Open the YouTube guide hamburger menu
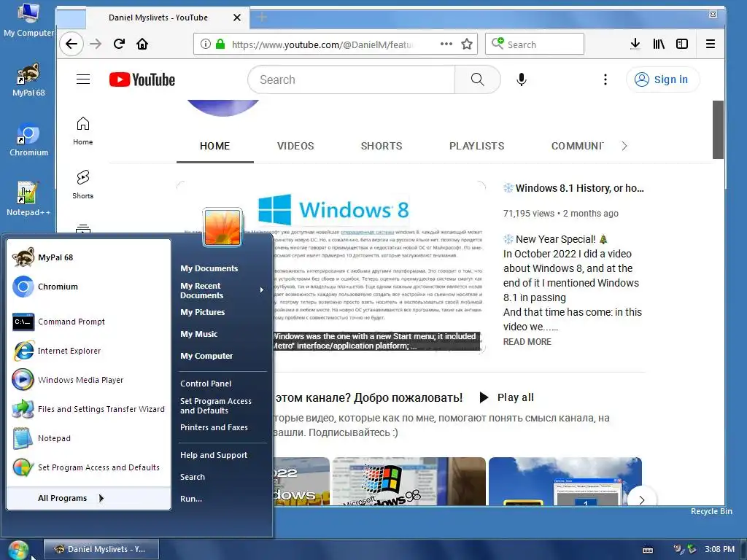Screen dimensions: 747x560 (x=83, y=79)
